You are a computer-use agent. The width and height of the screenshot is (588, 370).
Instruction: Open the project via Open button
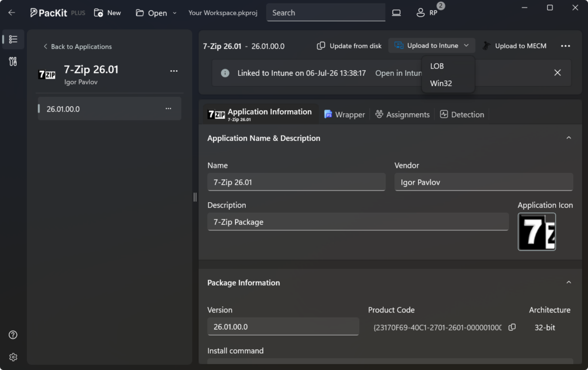152,13
